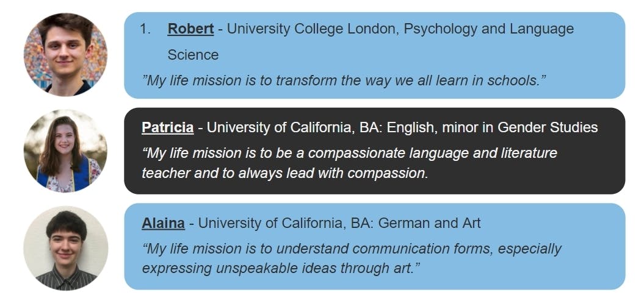Click Alaina's quote line about understanding communication forms
The image size is (644, 298).
(x=351, y=249)
